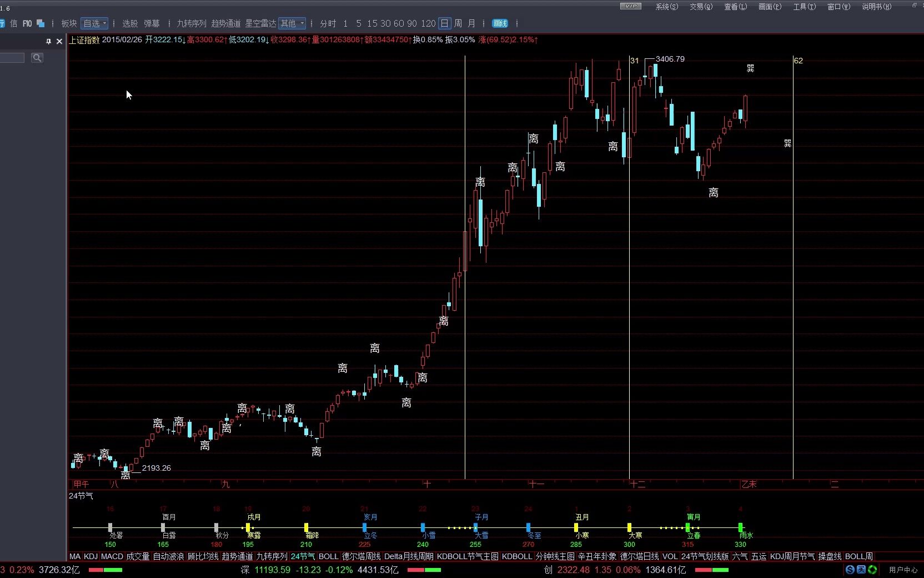
Task: Open the 窗口(W) menu
Action: click(838, 7)
